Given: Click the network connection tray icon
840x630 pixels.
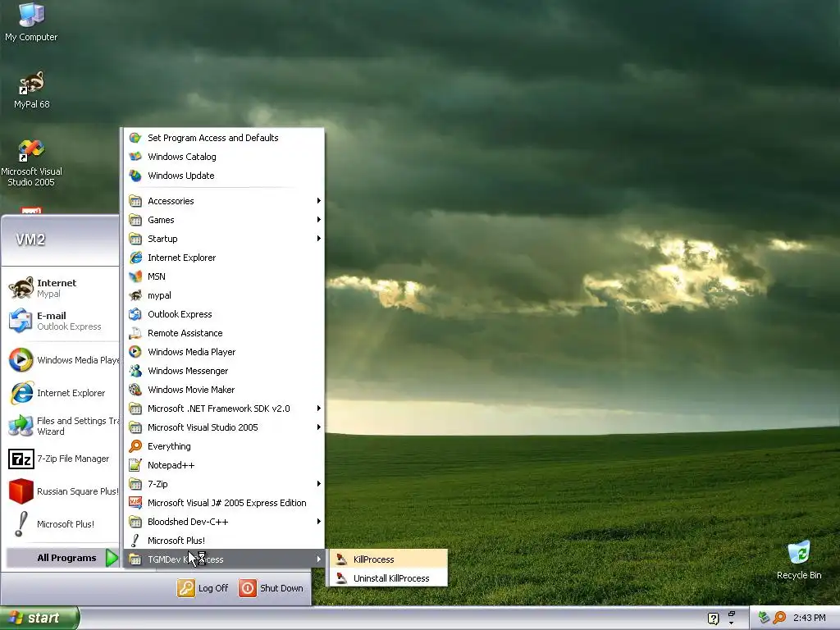Looking at the screenshot, I should (764, 618).
